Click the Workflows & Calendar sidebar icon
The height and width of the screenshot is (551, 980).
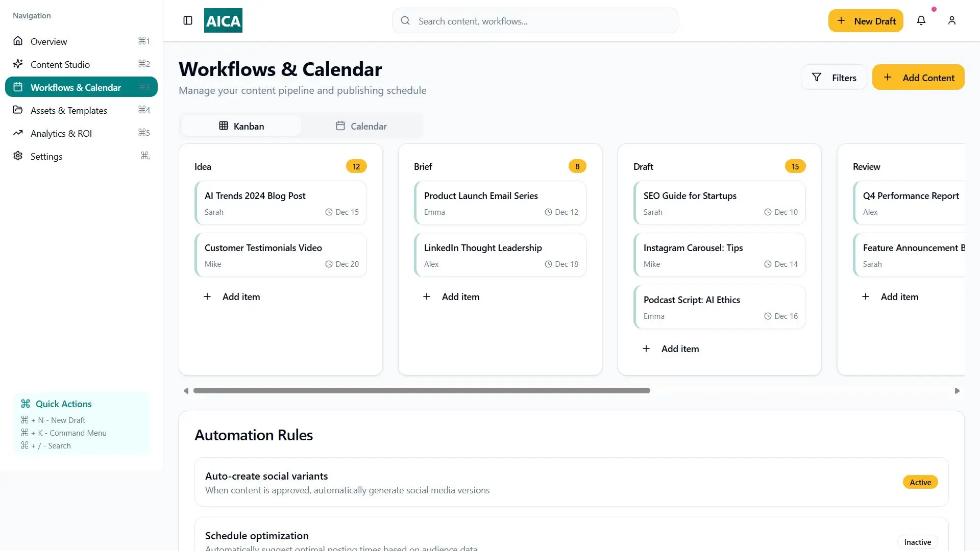click(18, 87)
